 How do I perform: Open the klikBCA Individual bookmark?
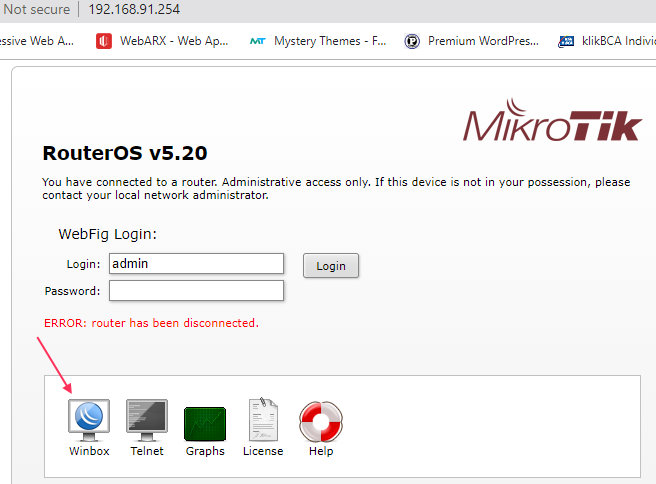pyautogui.click(x=607, y=41)
